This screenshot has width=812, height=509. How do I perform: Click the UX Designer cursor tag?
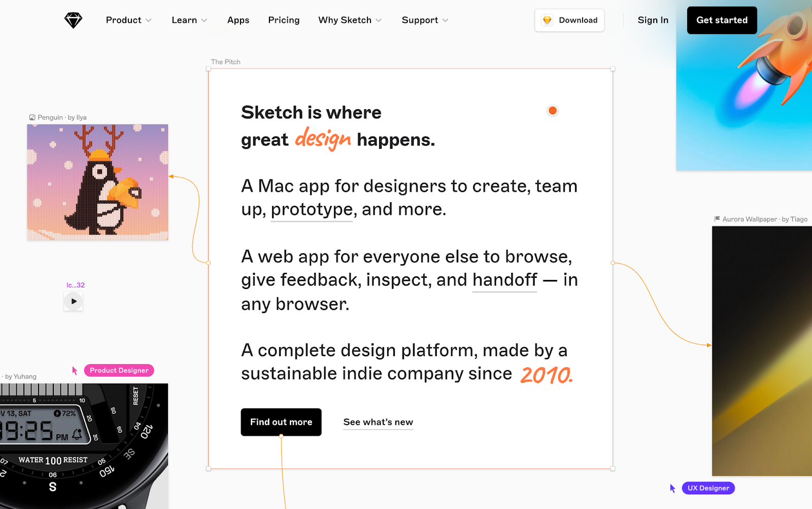click(x=708, y=488)
